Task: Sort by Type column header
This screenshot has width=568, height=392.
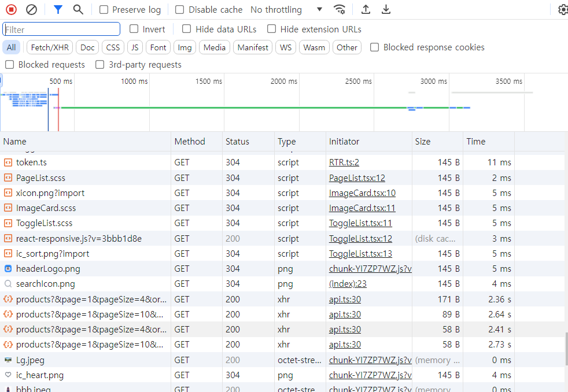Action: pyautogui.click(x=300, y=142)
